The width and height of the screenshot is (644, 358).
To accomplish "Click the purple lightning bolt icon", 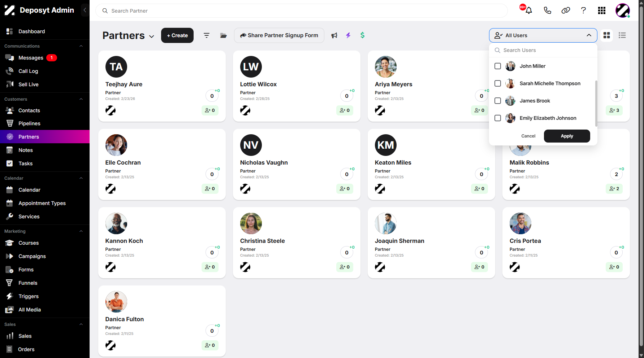I will pyautogui.click(x=348, y=35).
